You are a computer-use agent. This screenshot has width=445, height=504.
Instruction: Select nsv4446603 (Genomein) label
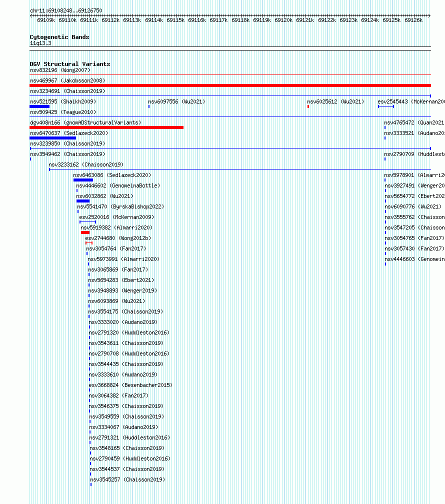click(415, 259)
